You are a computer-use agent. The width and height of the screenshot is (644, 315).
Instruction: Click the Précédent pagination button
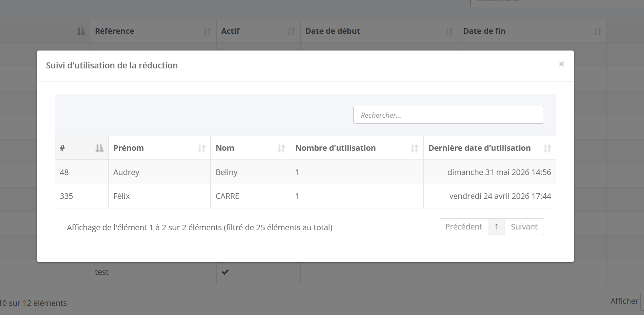[464, 227]
